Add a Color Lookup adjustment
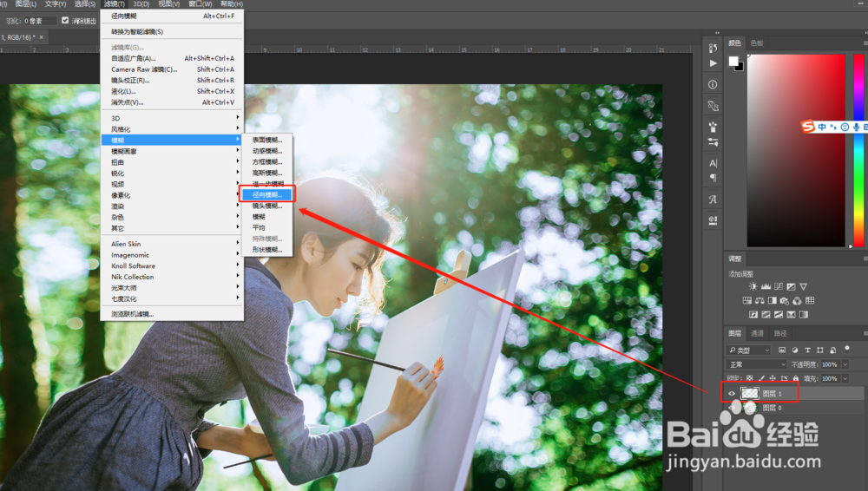The width and height of the screenshot is (868, 491). 810,300
